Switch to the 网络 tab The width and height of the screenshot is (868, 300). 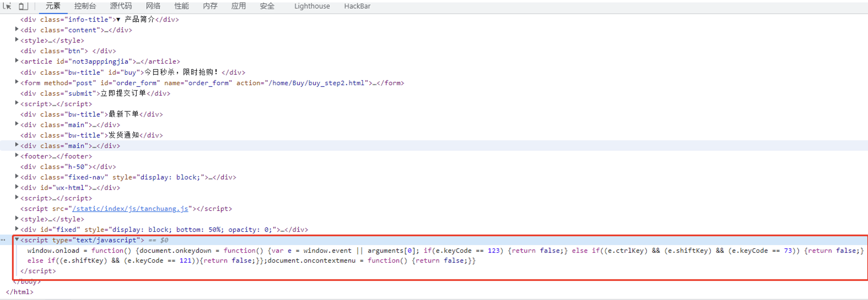click(153, 6)
